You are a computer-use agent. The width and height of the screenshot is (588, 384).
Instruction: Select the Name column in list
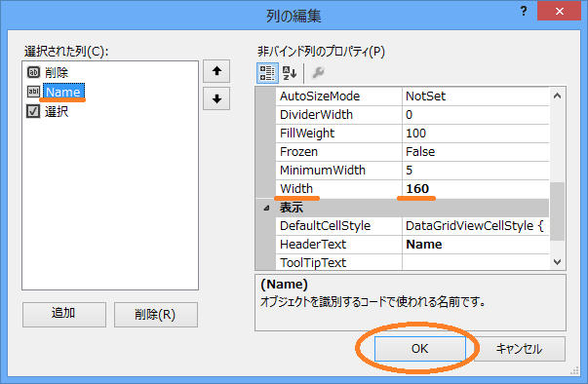click(63, 92)
